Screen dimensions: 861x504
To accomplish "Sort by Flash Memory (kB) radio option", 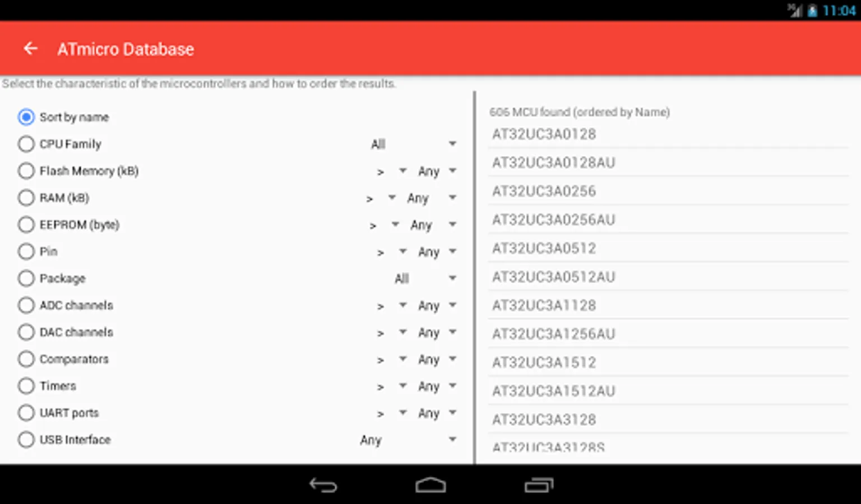I will click(26, 171).
